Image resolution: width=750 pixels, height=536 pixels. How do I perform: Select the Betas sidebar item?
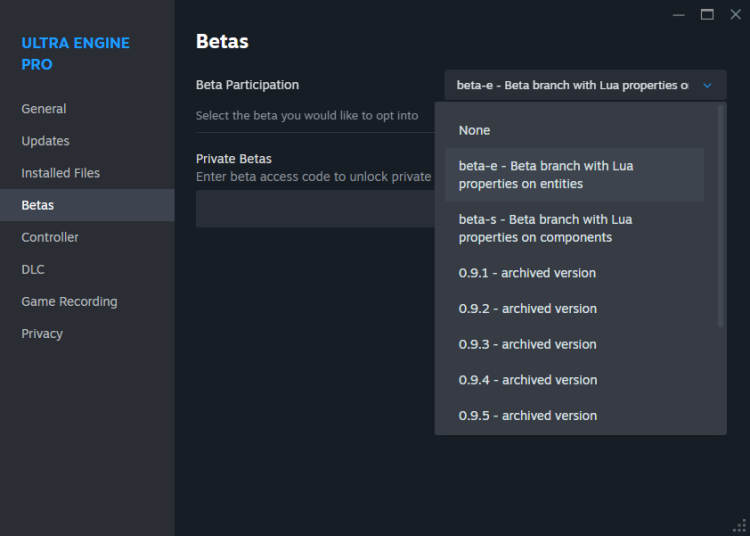pos(38,205)
